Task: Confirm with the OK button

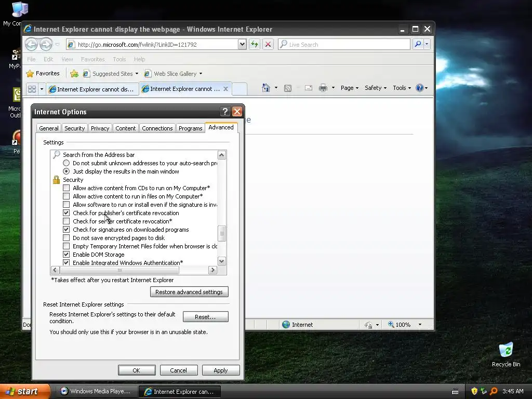Action: [x=137, y=370]
